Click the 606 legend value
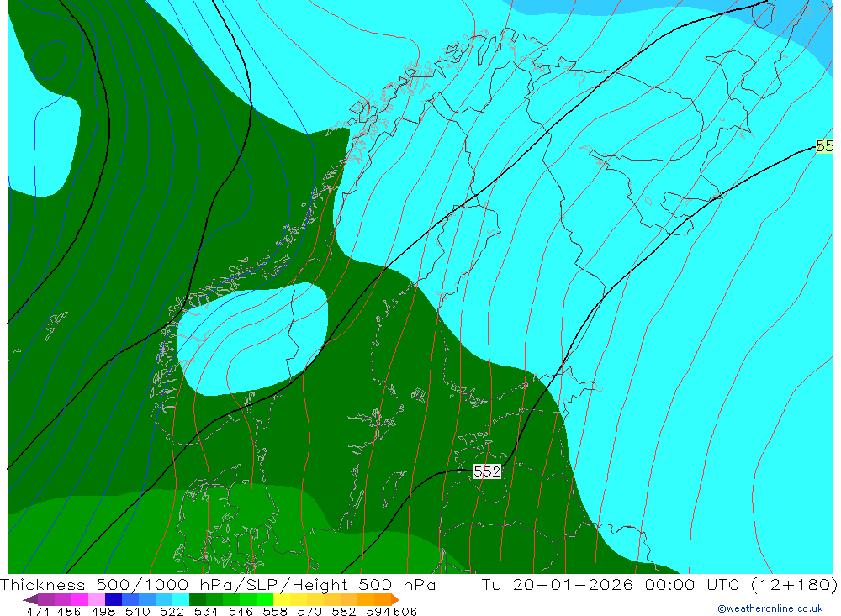Image resolution: width=841 pixels, height=616 pixels. tap(405, 611)
